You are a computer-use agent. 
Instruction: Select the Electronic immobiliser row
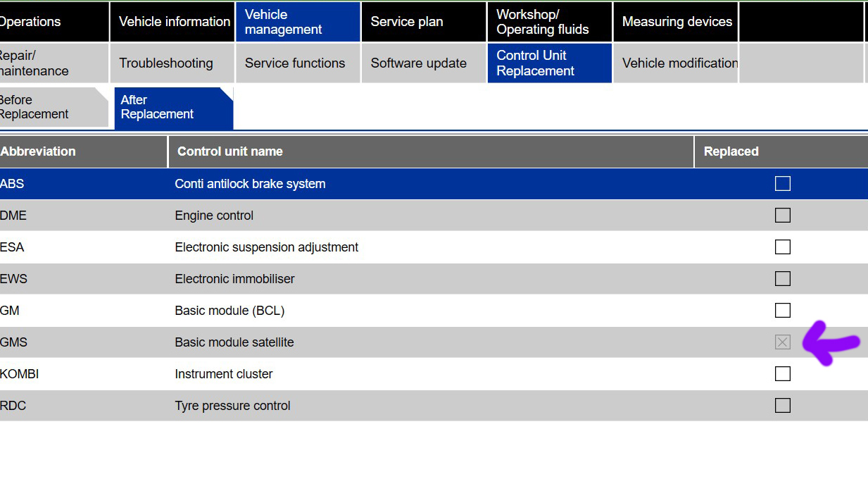pyautogui.click(x=235, y=279)
